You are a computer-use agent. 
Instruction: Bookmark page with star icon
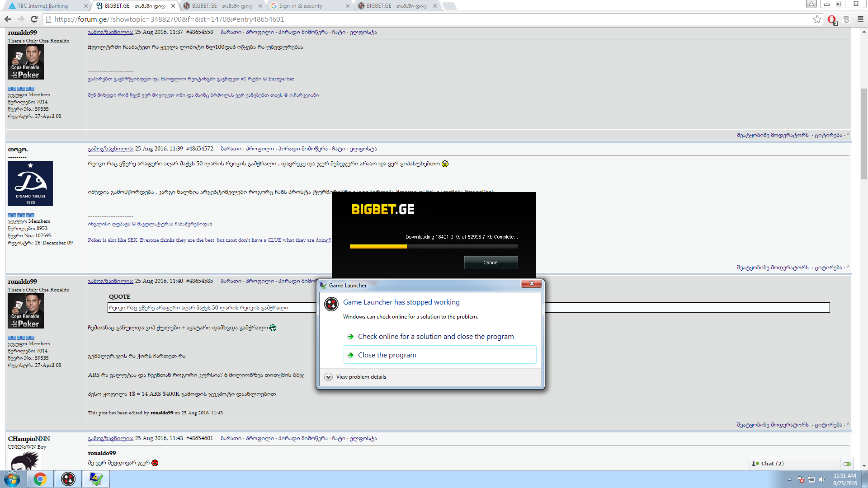coord(817,19)
